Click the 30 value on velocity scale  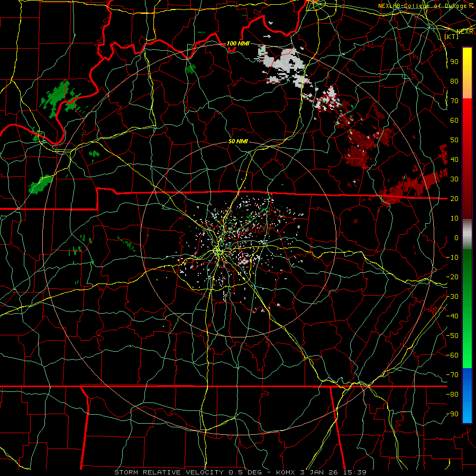[454, 179]
